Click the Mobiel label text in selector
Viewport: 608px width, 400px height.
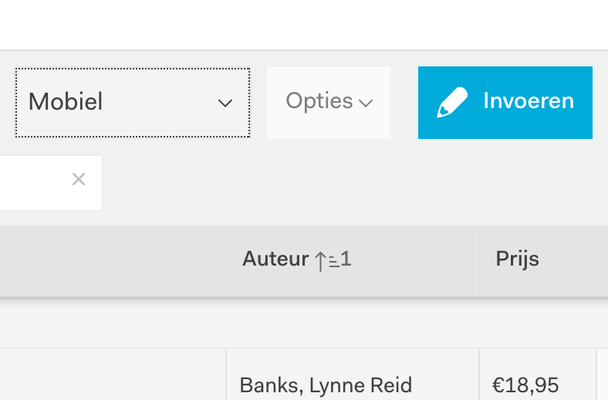(x=66, y=102)
